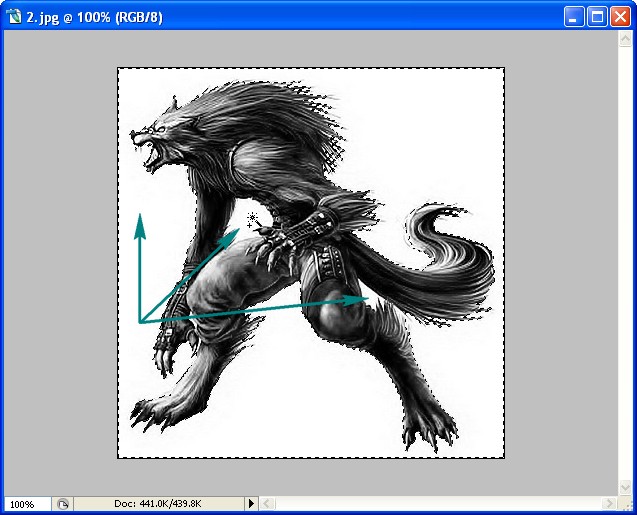
Task: Click the werewolf image on the canvas
Action: click(311, 263)
